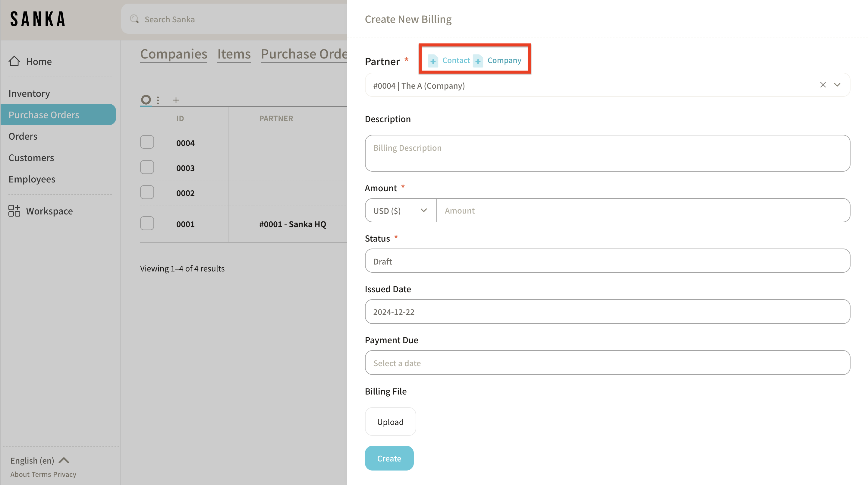The width and height of the screenshot is (868, 485).
Task: Expand the Partner dropdown chevron
Action: (x=837, y=85)
